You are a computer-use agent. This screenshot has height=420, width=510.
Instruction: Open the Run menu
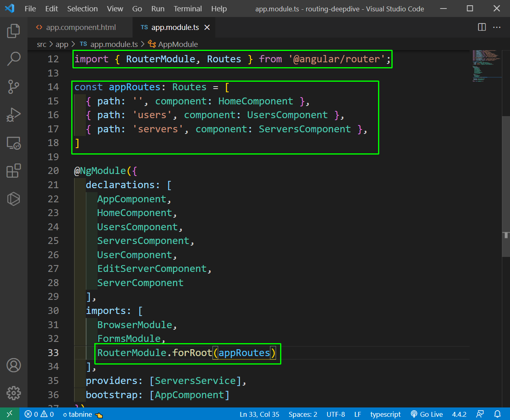(158, 8)
